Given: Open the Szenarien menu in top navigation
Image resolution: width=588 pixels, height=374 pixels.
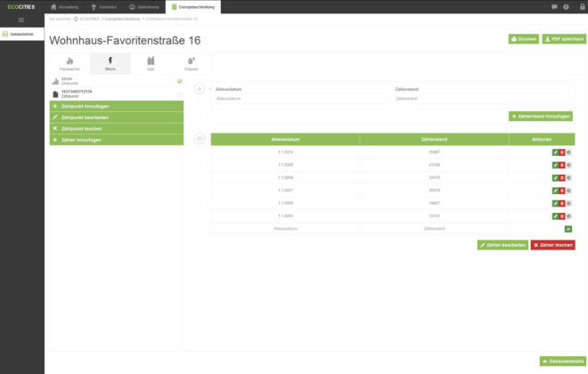Looking at the screenshot, I should 104,7.
